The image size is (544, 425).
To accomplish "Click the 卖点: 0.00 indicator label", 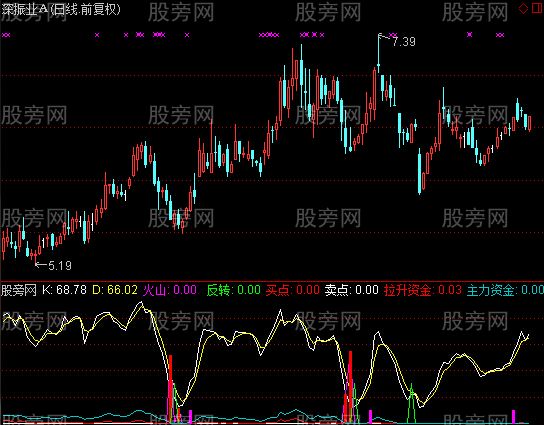I will click(351, 290).
